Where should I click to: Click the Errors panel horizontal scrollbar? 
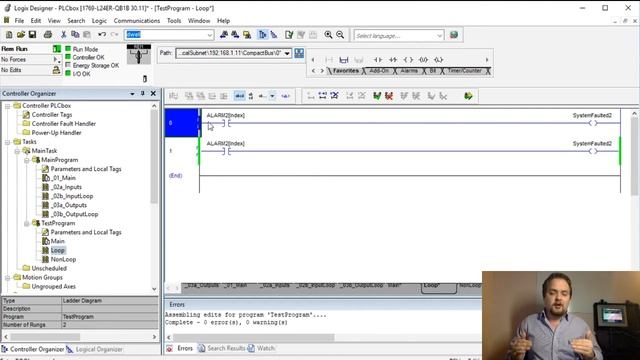[253, 338]
